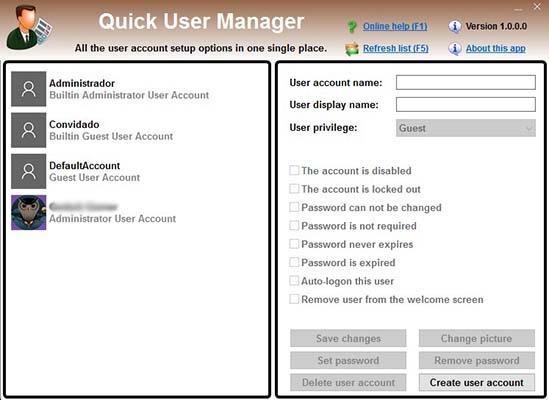Select the Administrador account avatar

(x=28, y=89)
